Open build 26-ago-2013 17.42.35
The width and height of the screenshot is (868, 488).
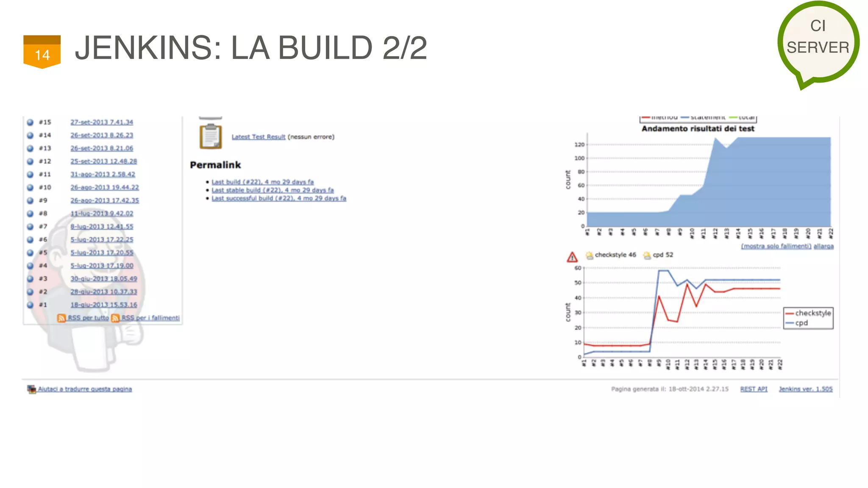(105, 200)
